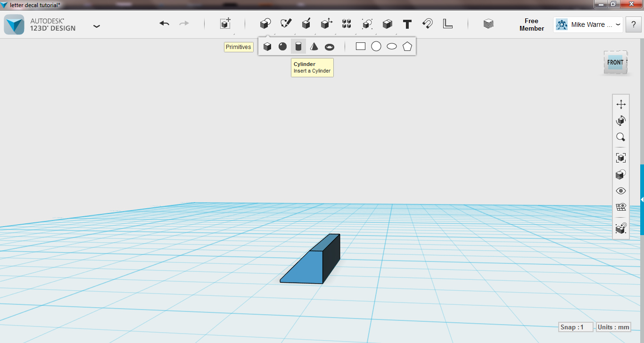The image size is (644, 343).
Task: Open the Pattern tools menu
Action: pyautogui.click(x=347, y=24)
